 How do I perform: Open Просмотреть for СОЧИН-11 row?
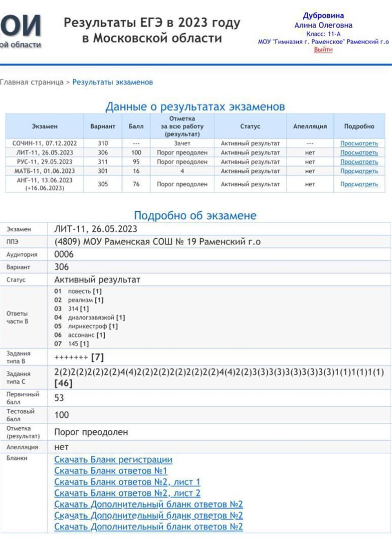[x=359, y=143]
